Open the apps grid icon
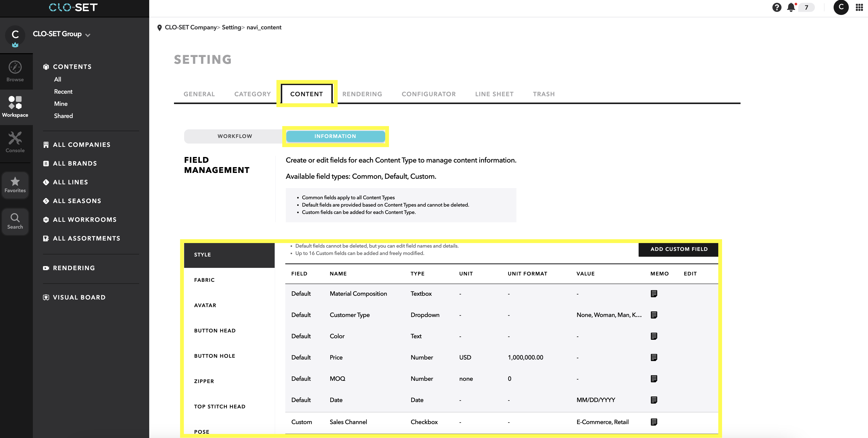Screen dimensions: 868x438 pyautogui.click(x=859, y=7)
